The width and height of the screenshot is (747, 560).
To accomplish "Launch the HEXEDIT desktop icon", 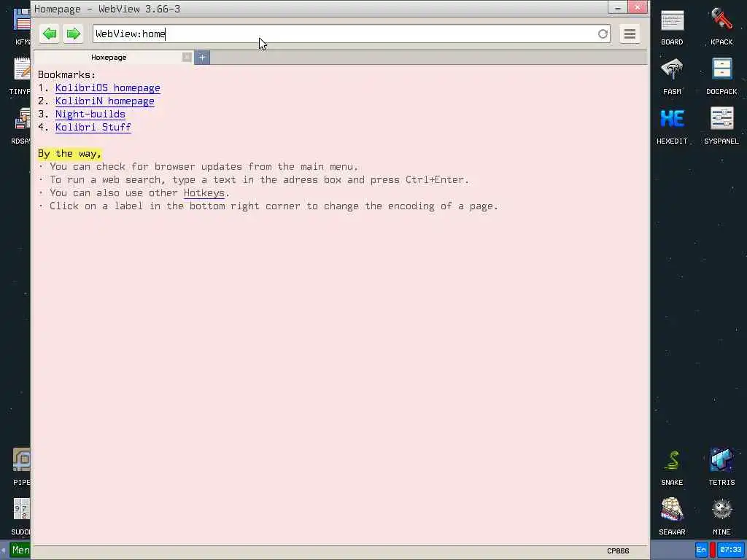I will point(672,127).
